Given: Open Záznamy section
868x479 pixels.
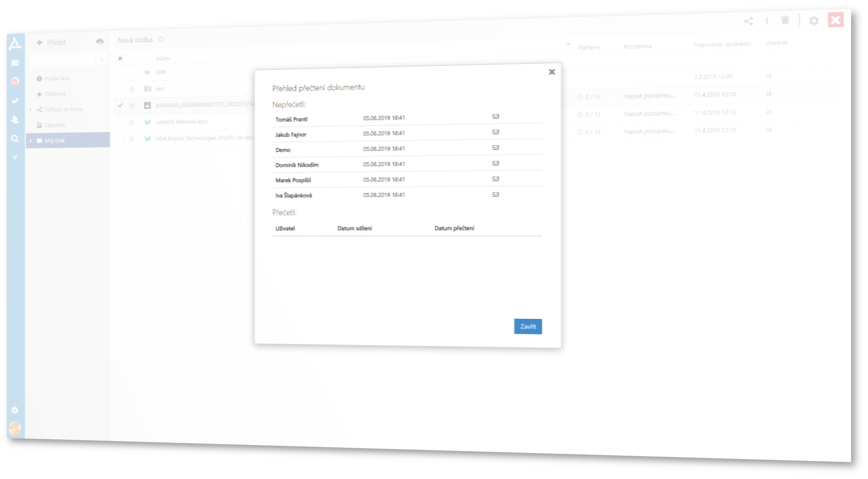Looking at the screenshot, I should [x=55, y=125].
